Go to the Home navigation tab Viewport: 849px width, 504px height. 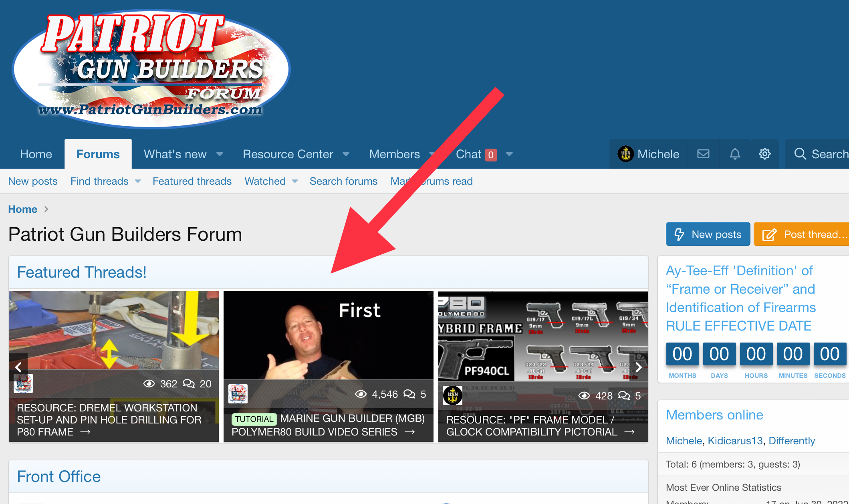(x=36, y=154)
